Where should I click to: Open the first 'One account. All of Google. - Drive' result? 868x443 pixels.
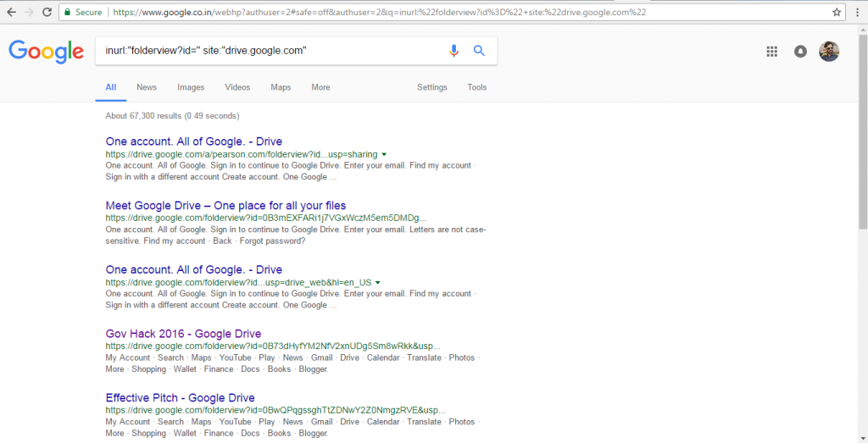[x=194, y=141]
